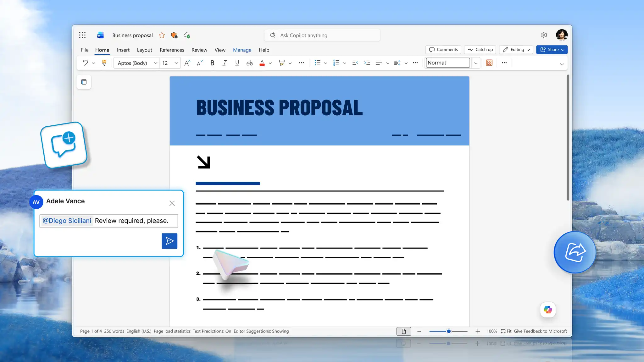Open line spacing options

(397, 63)
